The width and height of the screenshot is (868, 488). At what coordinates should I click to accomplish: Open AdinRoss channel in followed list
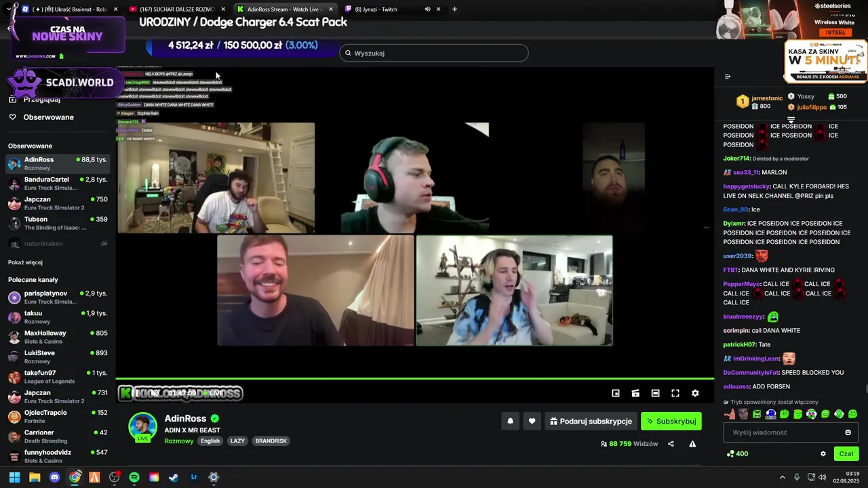[58, 163]
